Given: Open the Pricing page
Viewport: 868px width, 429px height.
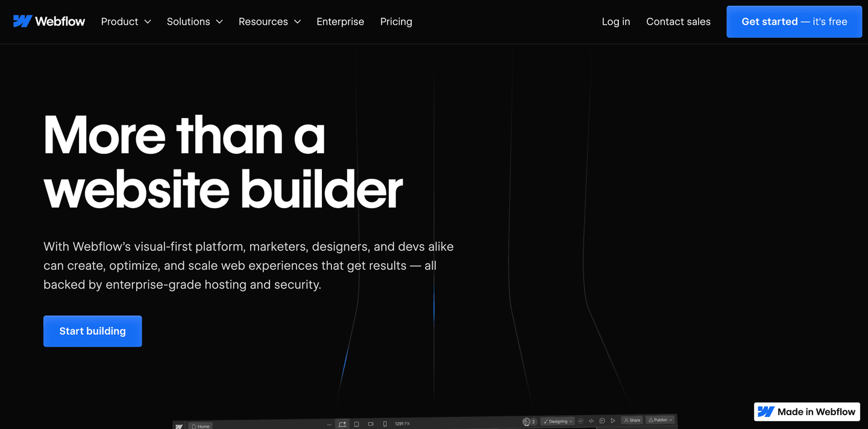Looking at the screenshot, I should click(396, 21).
